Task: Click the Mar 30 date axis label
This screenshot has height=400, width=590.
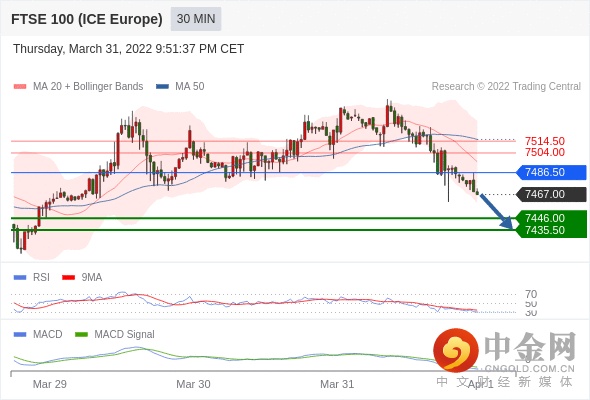Action: point(193,384)
